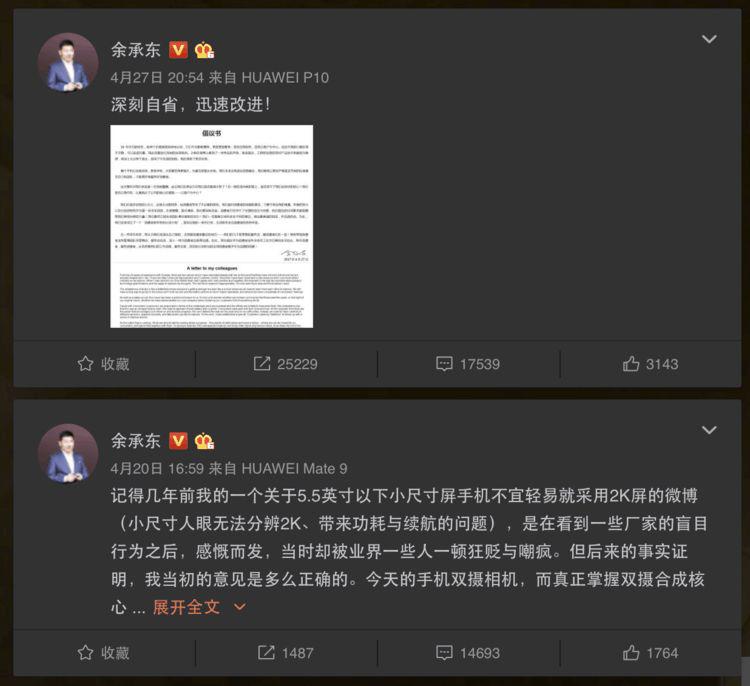Screen dimensions: 750x686
Task: Click the 4月20日 16:59 timestamp
Action: pyautogui.click(x=157, y=468)
